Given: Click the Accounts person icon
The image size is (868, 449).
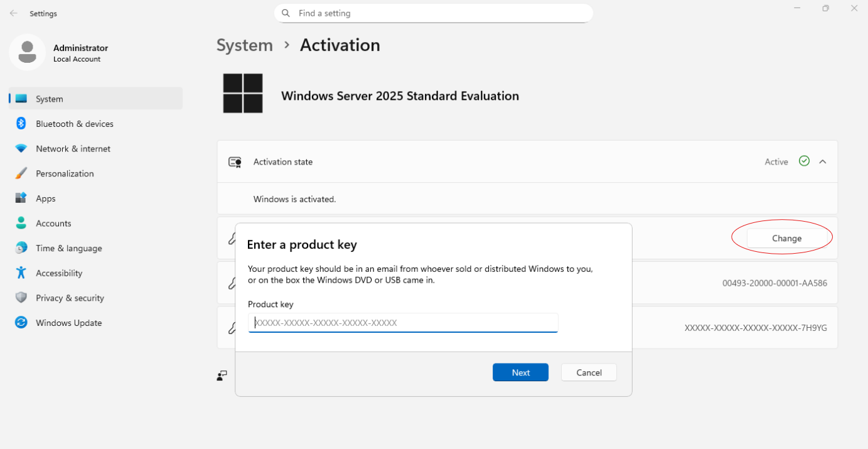Looking at the screenshot, I should [x=21, y=223].
